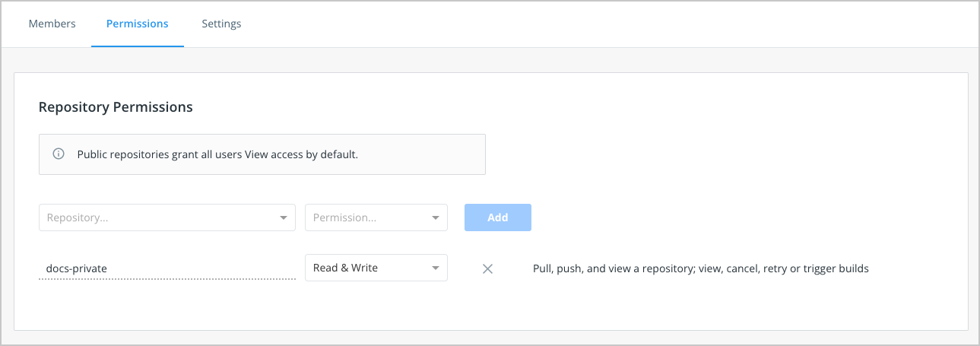Open the Repository combo box
The height and width of the screenshot is (346, 980).
(x=167, y=217)
